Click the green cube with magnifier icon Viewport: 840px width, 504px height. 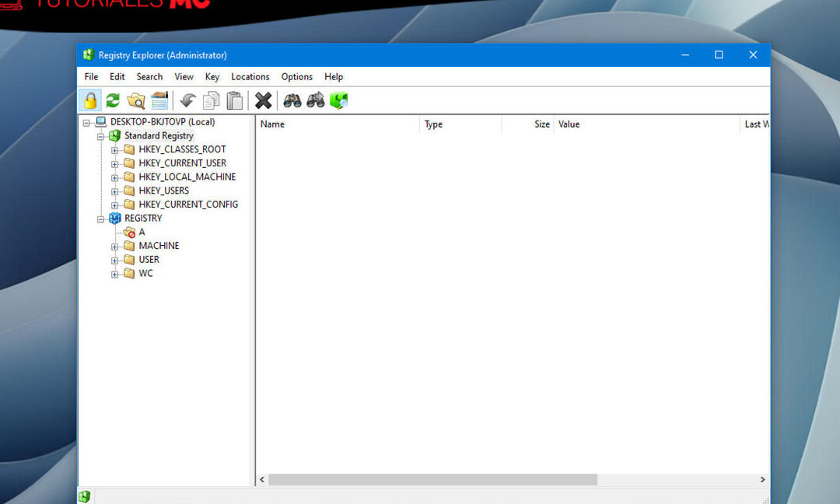(x=338, y=100)
